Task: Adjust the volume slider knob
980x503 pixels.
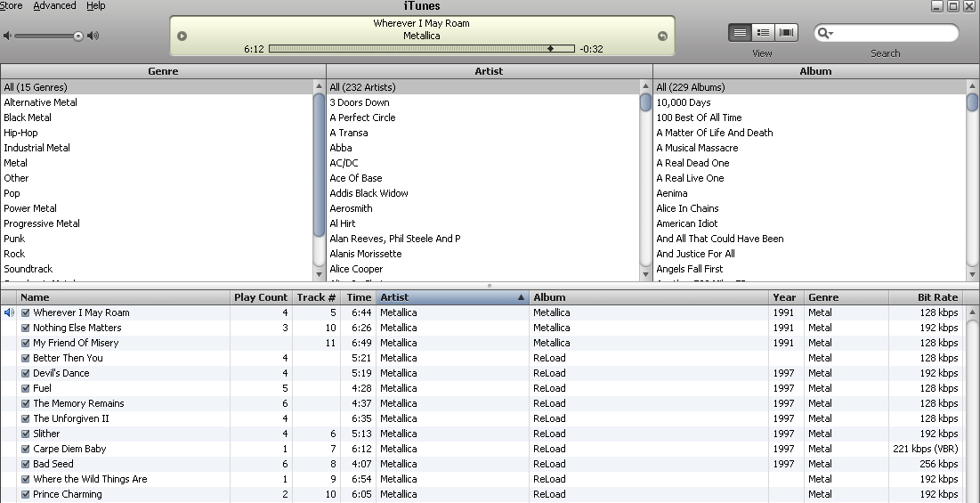Action: (x=78, y=37)
